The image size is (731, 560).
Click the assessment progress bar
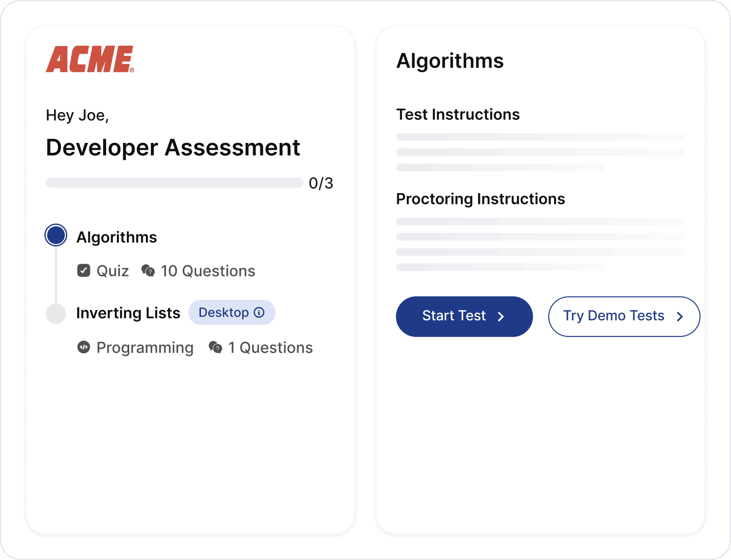[x=174, y=183]
